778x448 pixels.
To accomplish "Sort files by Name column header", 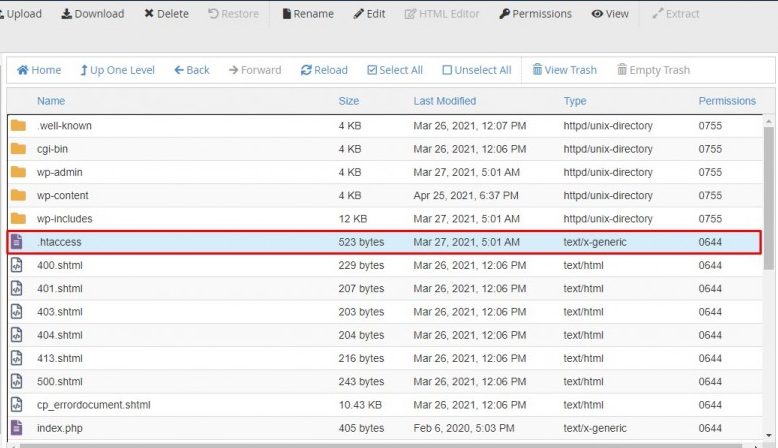I will [x=51, y=101].
